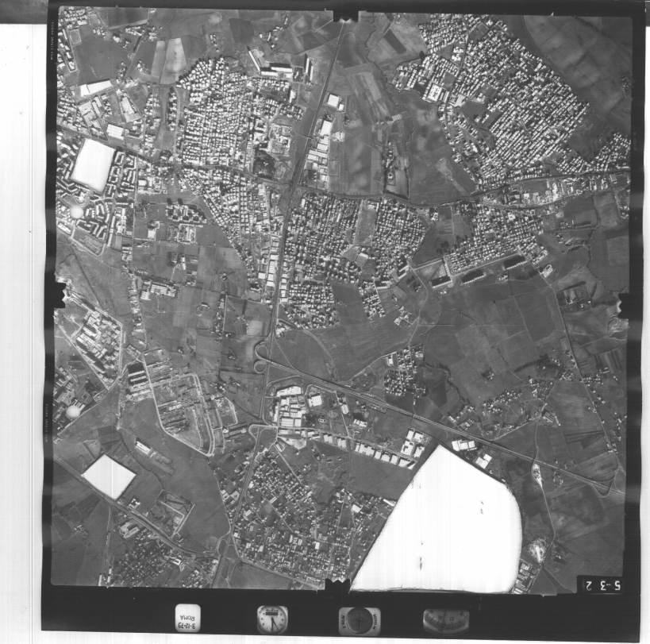
Task: Click the date label reading 3-12-73 ROMA
Action: (x=187, y=617)
